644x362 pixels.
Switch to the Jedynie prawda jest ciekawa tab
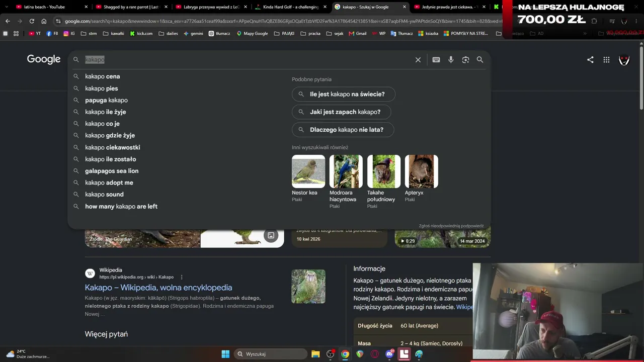(x=449, y=7)
